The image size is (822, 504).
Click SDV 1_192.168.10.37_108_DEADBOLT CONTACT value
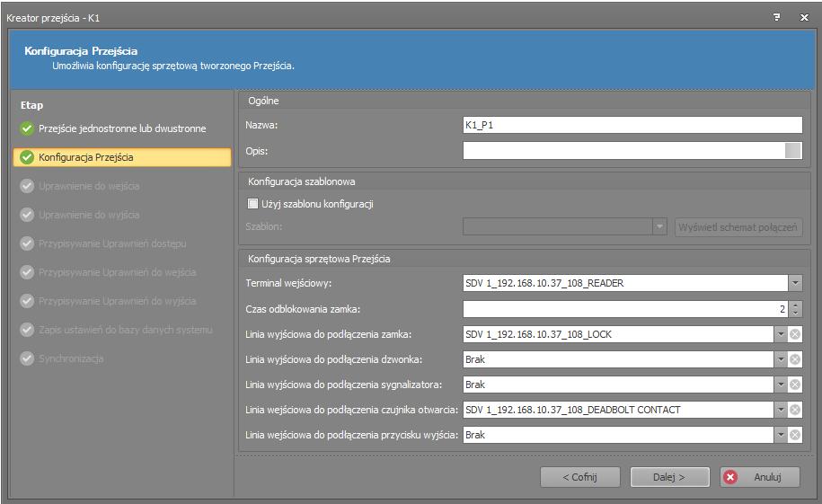pyautogui.click(x=619, y=410)
